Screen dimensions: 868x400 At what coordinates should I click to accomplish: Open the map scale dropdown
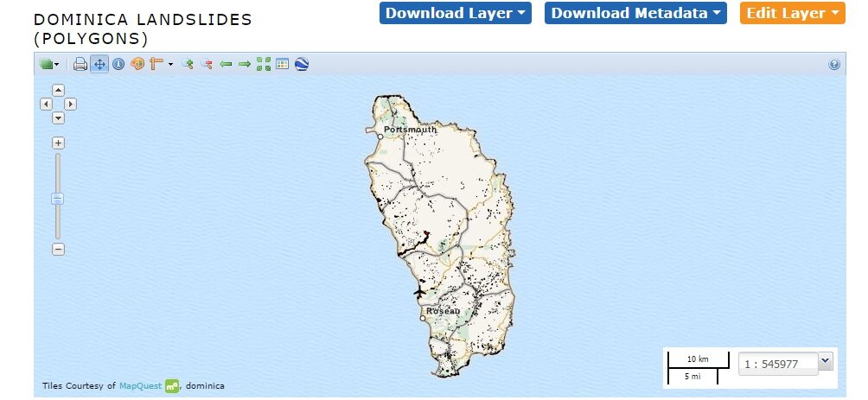pyautogui.click(x=825, y=361)
